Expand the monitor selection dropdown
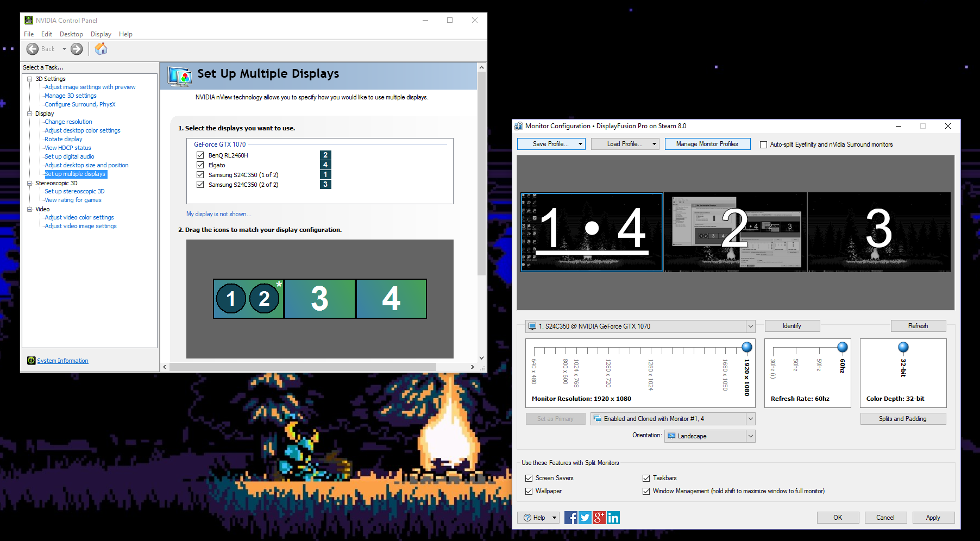This screenshot has width=980, height=541. point(750,326)
